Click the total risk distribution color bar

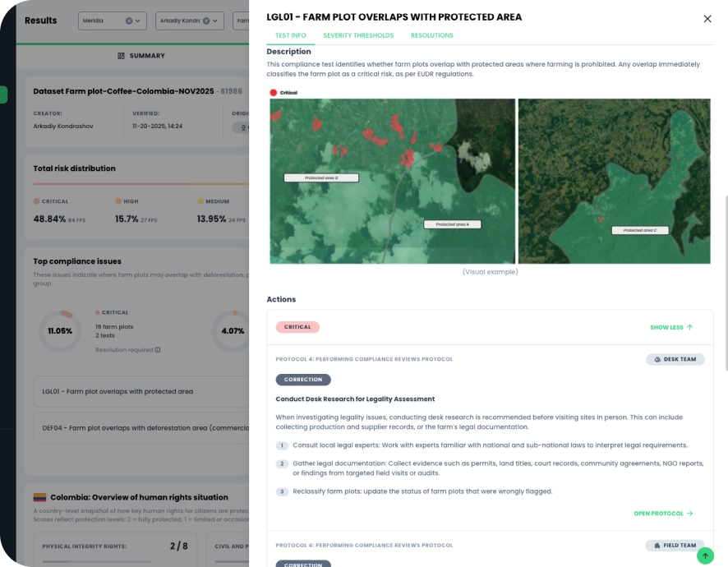(141, 184)
